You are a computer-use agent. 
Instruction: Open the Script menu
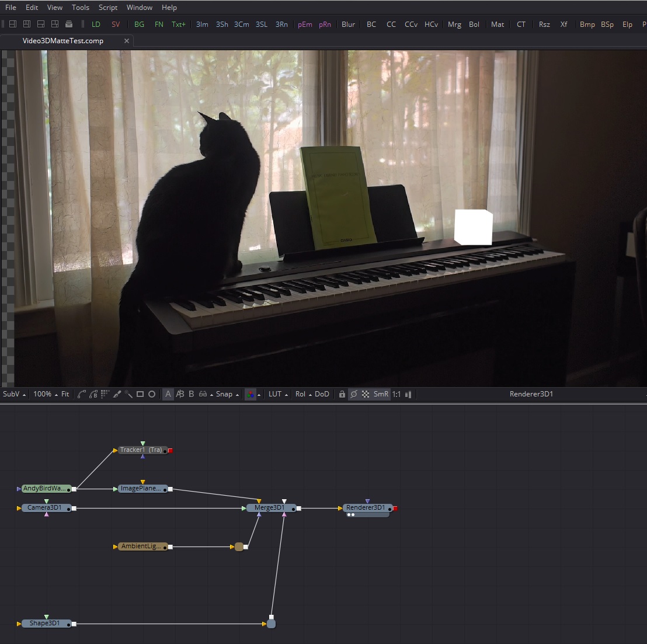point(108,8)
